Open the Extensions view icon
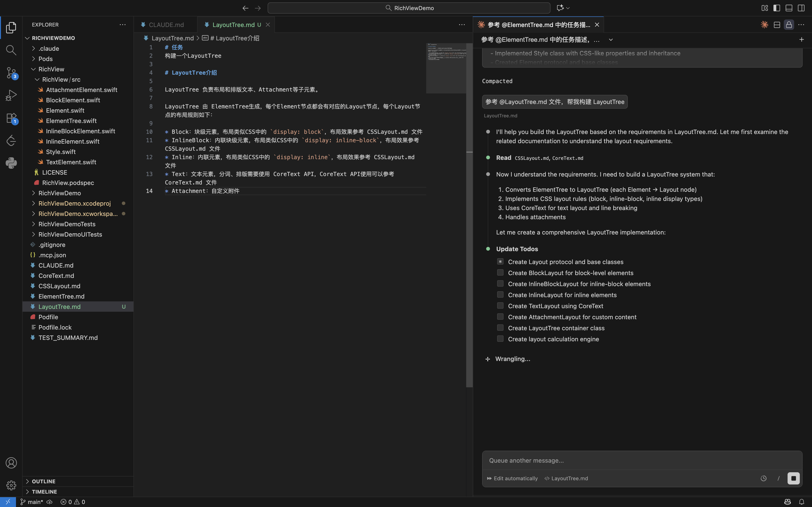The width and height of the screenshot is (812, 507). [x=11, y=118]
